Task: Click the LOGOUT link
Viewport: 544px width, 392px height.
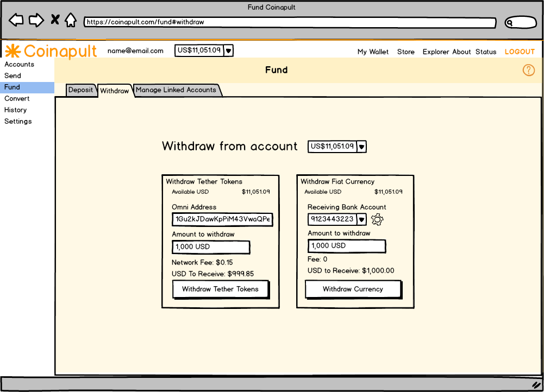Action: [520, 52]
